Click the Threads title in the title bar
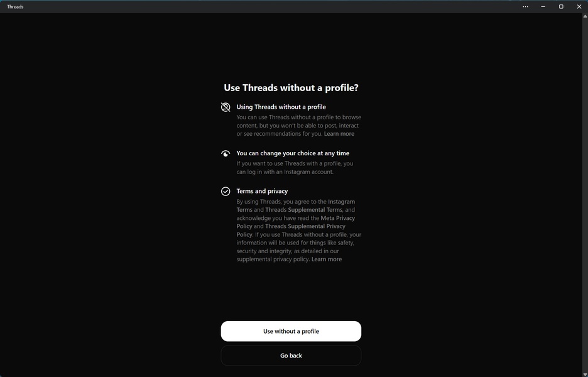588x377 pixels. click(15, 7)
